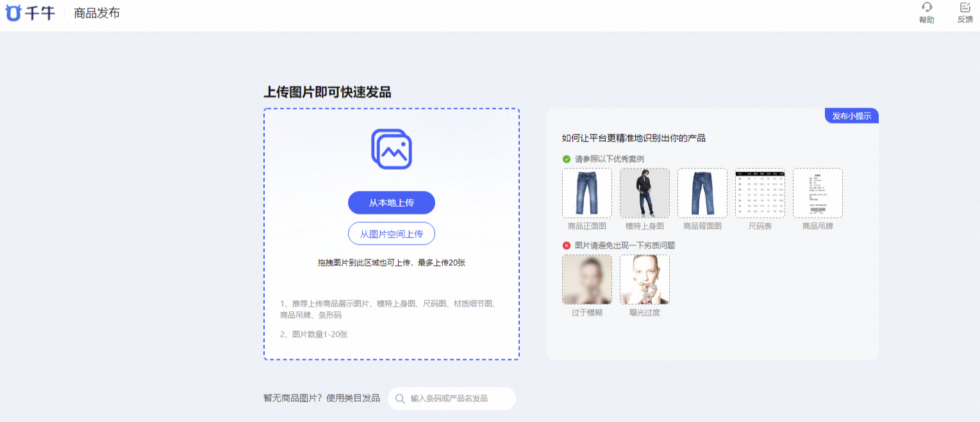Select the 商品吊牌 thumbnail
980x422 pixels.
tap(818, 193)
